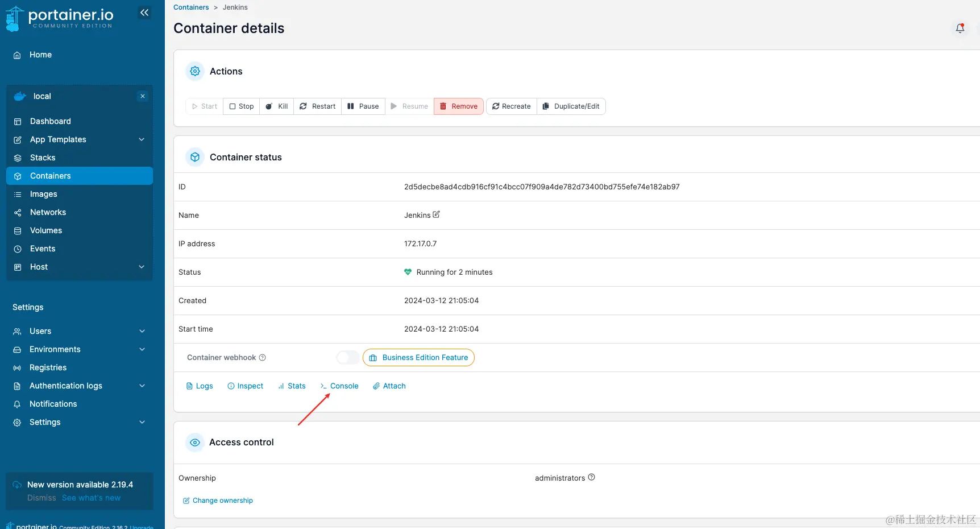Image resolution: width=980 pixels, height=529 pixels.
Task: Click Change ownership link
Action: click(218, 501)
